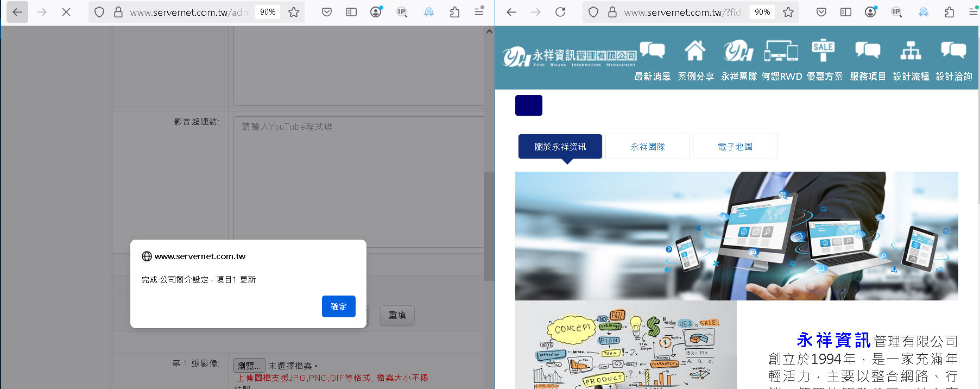Image resolution: width=980 pixels, height=389 pixels.
Task: Open extensions puzzle icon in left browser
Action: click(455, 12)
